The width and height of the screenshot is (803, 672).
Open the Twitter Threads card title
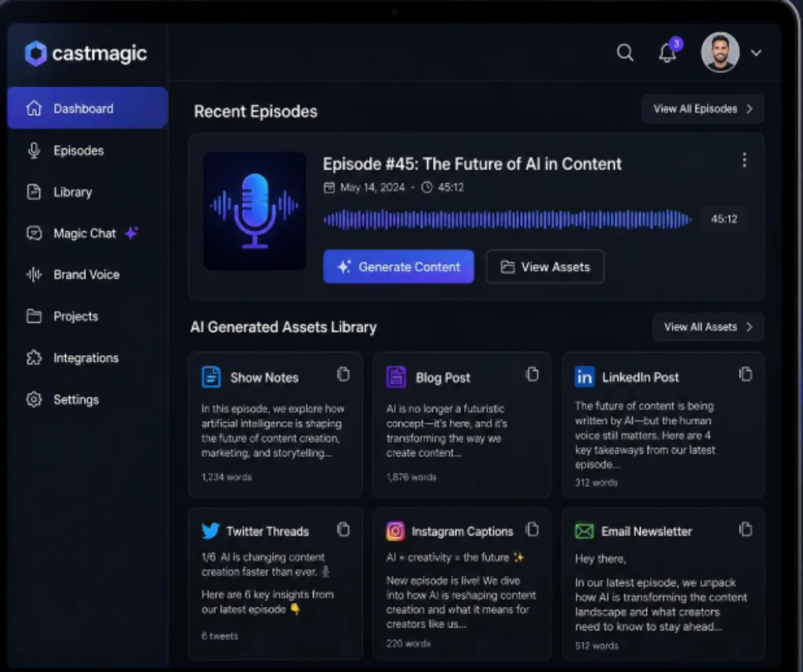(x=267, y=532)
